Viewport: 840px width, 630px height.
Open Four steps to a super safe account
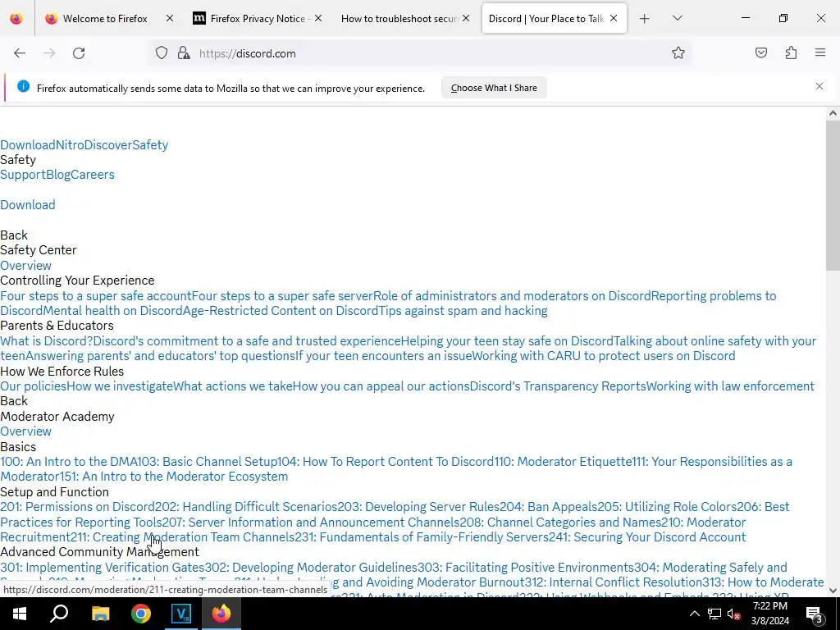coord(95,296)
